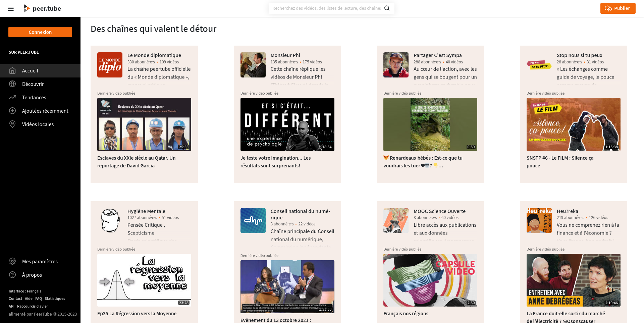Open Stop nous si tu peux avatar
This screenshot has width=644, height=323.
pos(539,65)
